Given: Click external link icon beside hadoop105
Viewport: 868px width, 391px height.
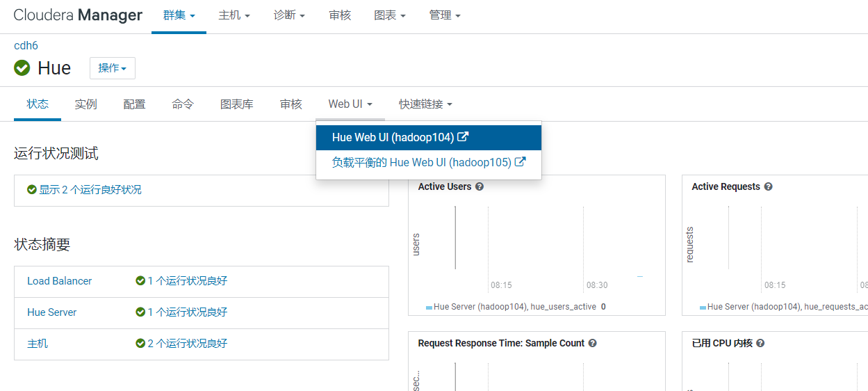Looking at the screenshot, I should pyautogui.click(x=520, y=162).
